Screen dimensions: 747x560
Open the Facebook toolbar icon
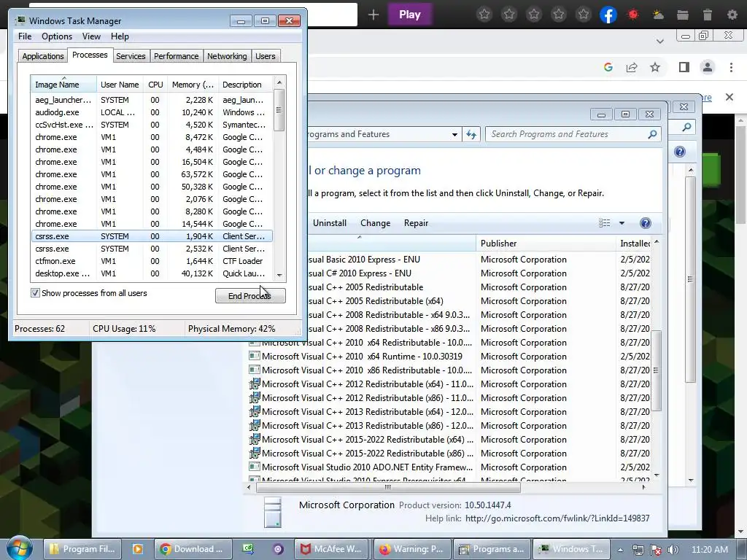tap(608, 15)
